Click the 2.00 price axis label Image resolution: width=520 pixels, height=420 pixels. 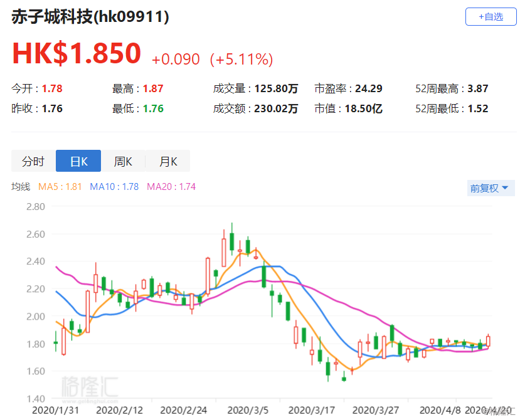[x=36, y=317]
